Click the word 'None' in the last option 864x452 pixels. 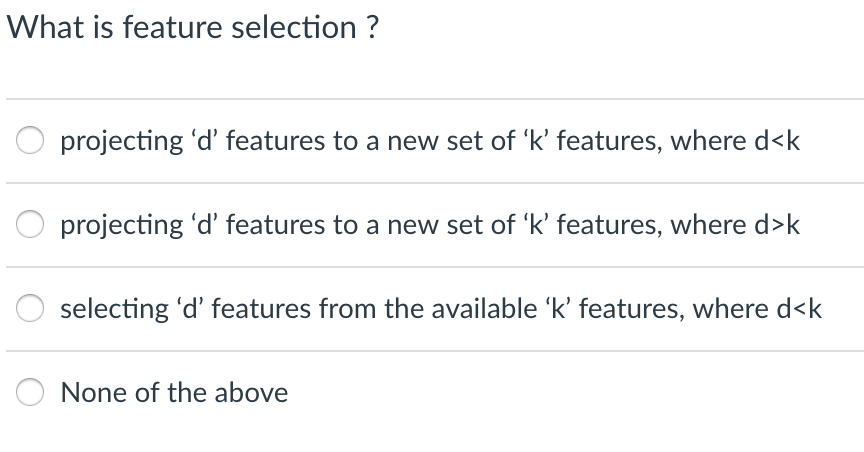(85, 393)
